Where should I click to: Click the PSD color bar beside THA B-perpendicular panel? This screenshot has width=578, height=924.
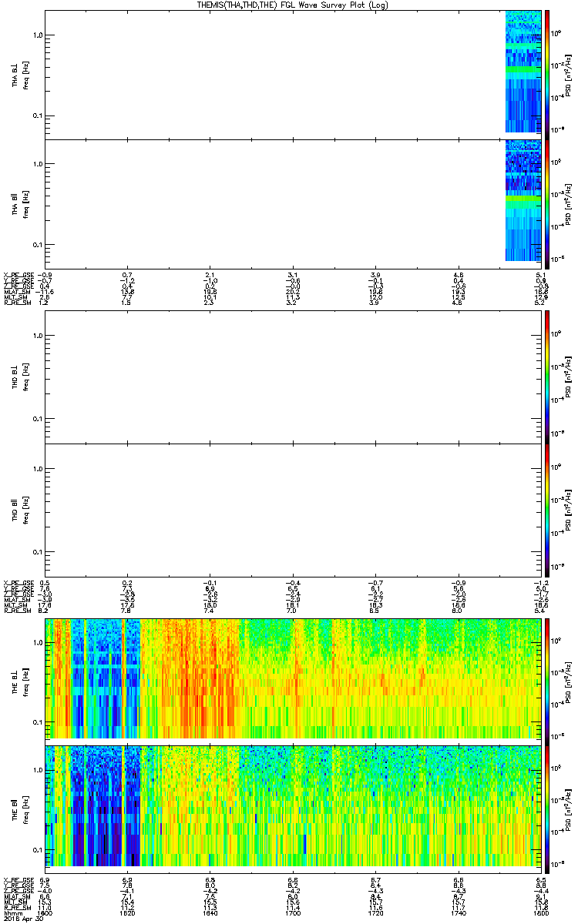tap(547, 74)
